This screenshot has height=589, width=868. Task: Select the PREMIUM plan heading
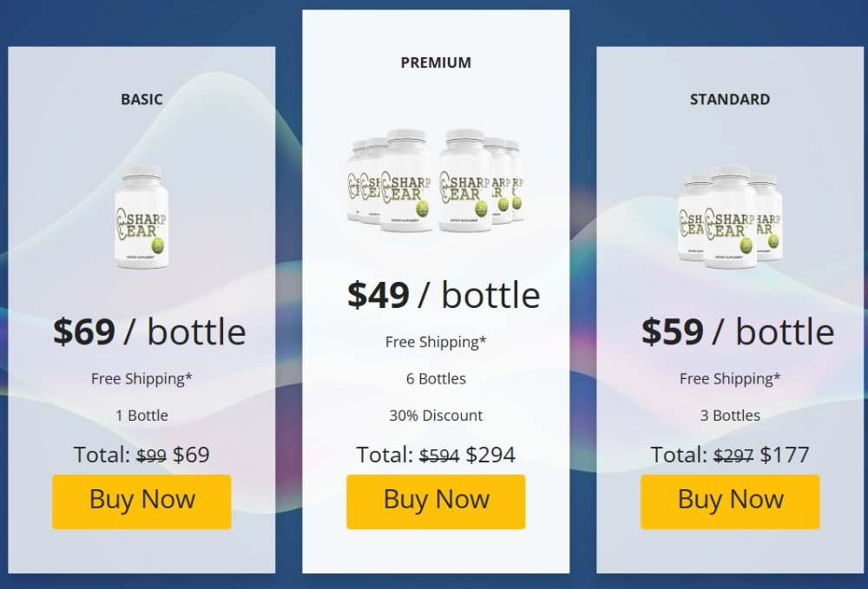pyautogui.click(x=436, y=62)
